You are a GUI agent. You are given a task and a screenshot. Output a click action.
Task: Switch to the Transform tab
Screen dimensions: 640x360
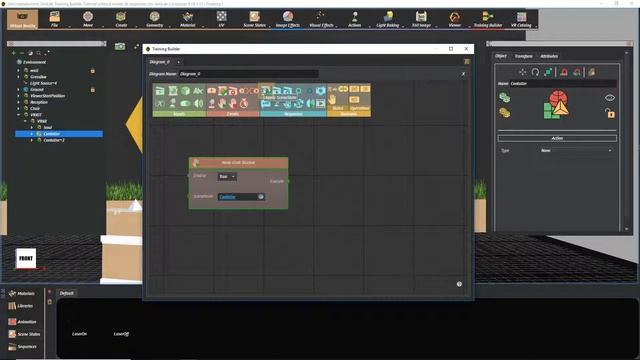pyautogui.click(x=523, y=56)
